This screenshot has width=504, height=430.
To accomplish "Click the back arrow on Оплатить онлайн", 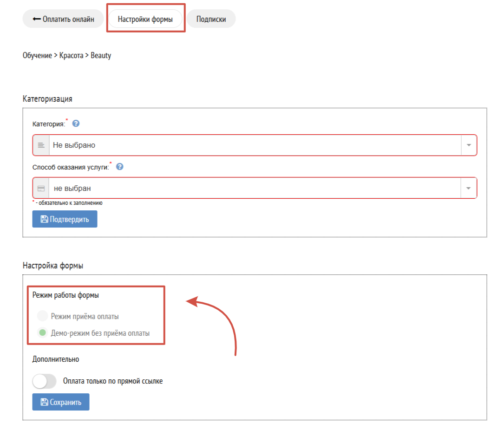I will [x=37, y=20].
